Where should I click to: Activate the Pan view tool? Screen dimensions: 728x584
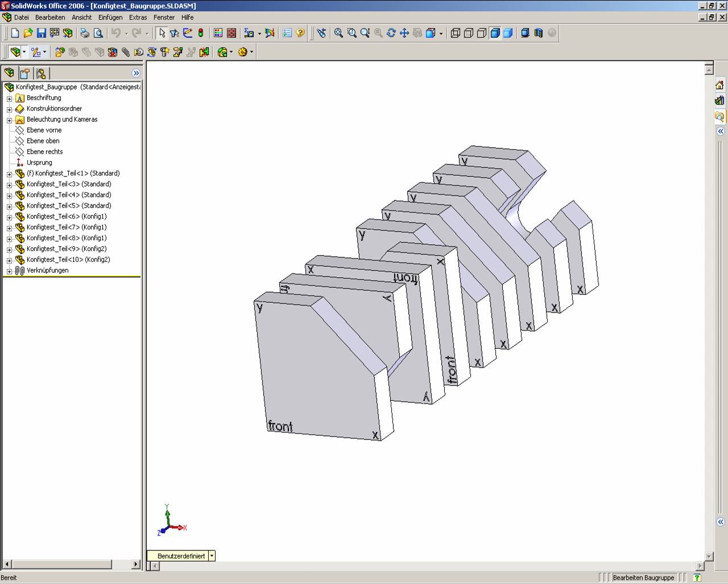[x=404, y=33]
